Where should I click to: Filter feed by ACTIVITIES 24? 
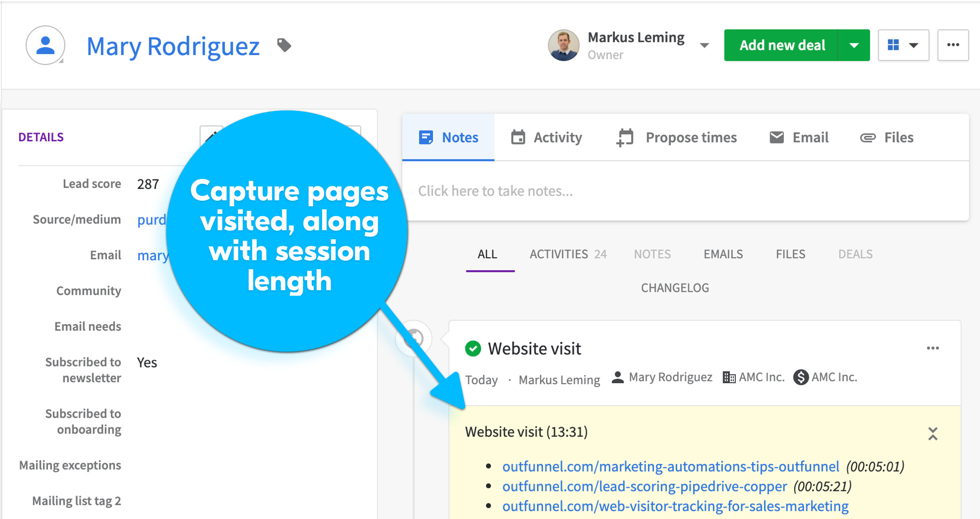[x=568, y=254]
